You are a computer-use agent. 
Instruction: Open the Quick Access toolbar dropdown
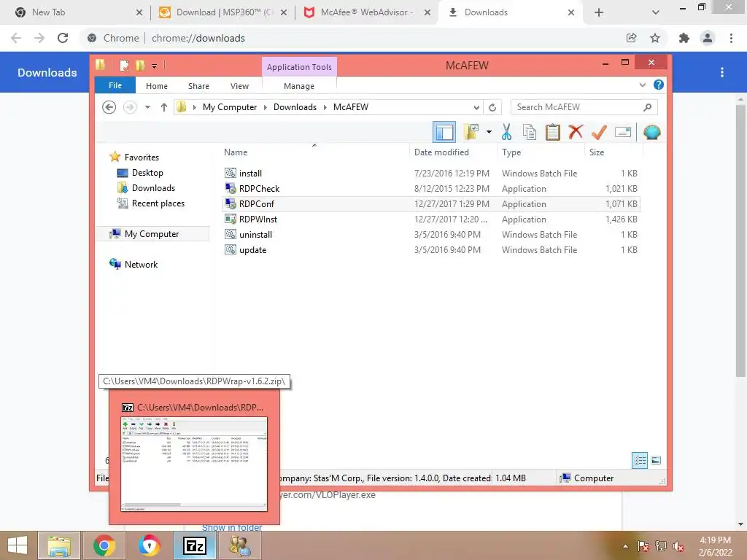pos(154,66)
